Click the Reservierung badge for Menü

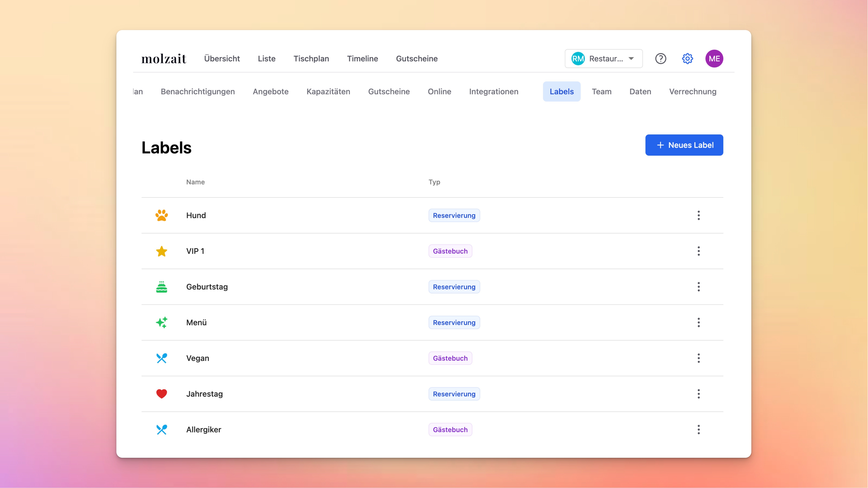tap(454, 322)
